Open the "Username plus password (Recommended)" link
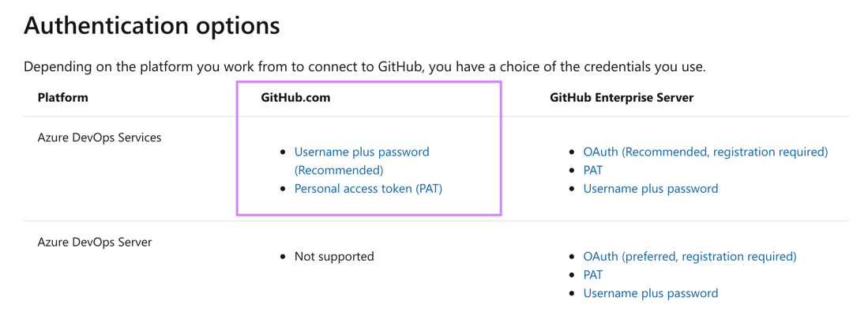The width and height of the screenshot is (868, 335). click(361, 152)
